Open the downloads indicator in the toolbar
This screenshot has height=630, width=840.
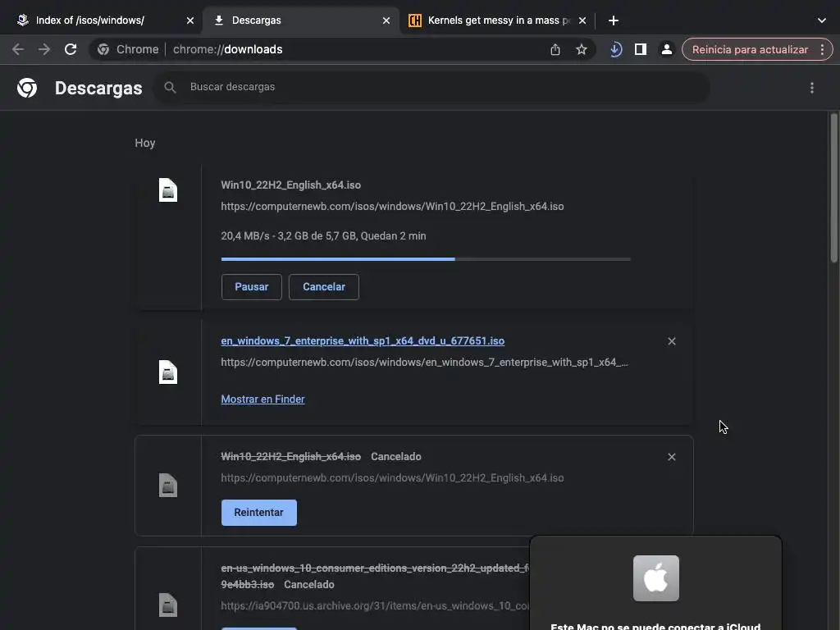tap(615, 49)
